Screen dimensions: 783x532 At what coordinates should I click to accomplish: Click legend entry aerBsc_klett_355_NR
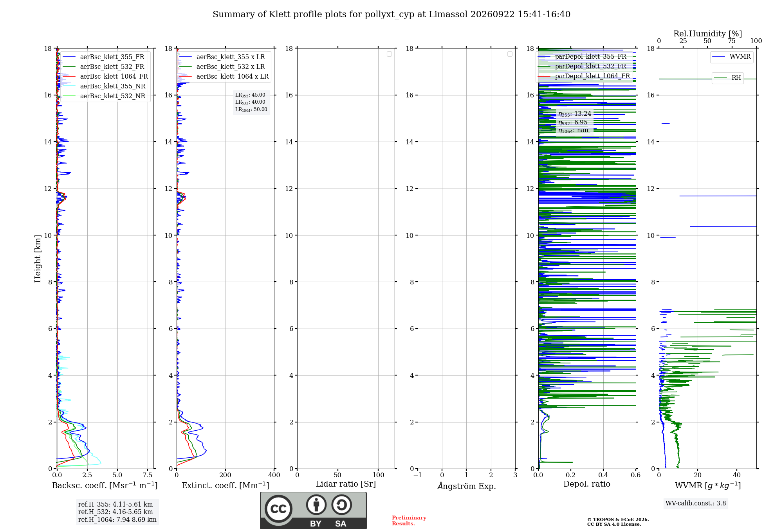(104, 86)
